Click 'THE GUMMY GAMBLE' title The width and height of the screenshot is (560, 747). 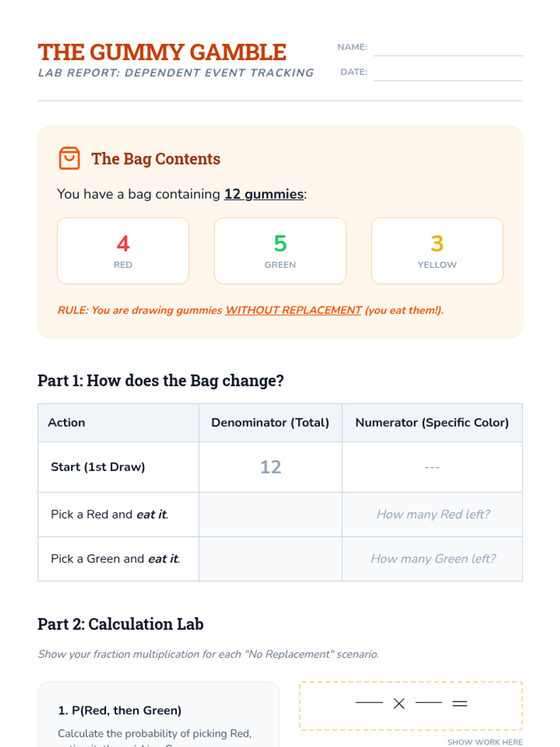(x=162, y=52)
